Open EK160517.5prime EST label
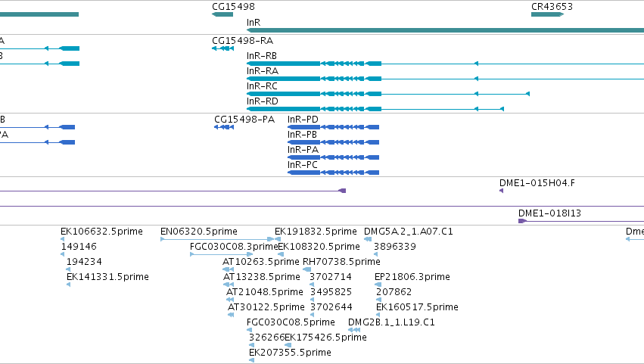Viewport: 644px width, 364px height. 417,308
